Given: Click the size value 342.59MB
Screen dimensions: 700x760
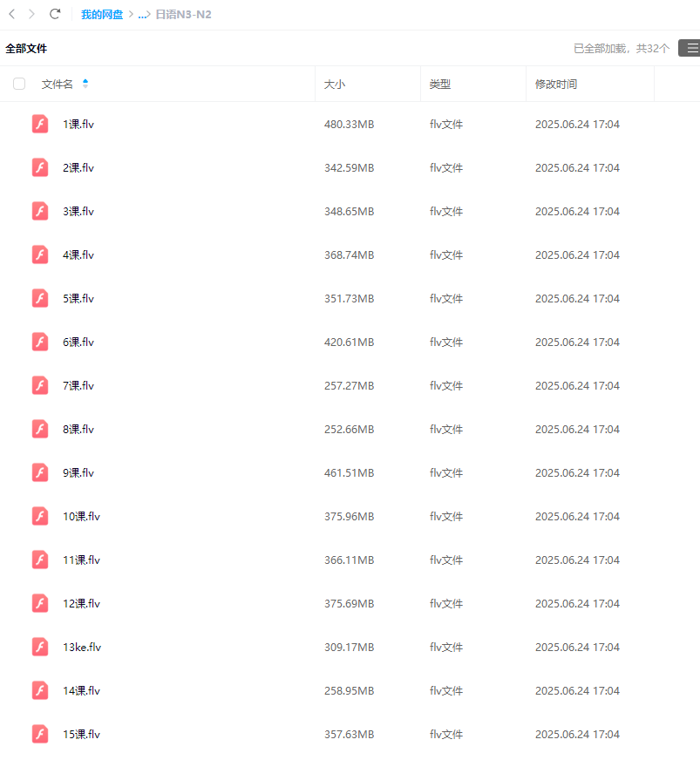Looking at the screenshot, I should pos(349,167).
